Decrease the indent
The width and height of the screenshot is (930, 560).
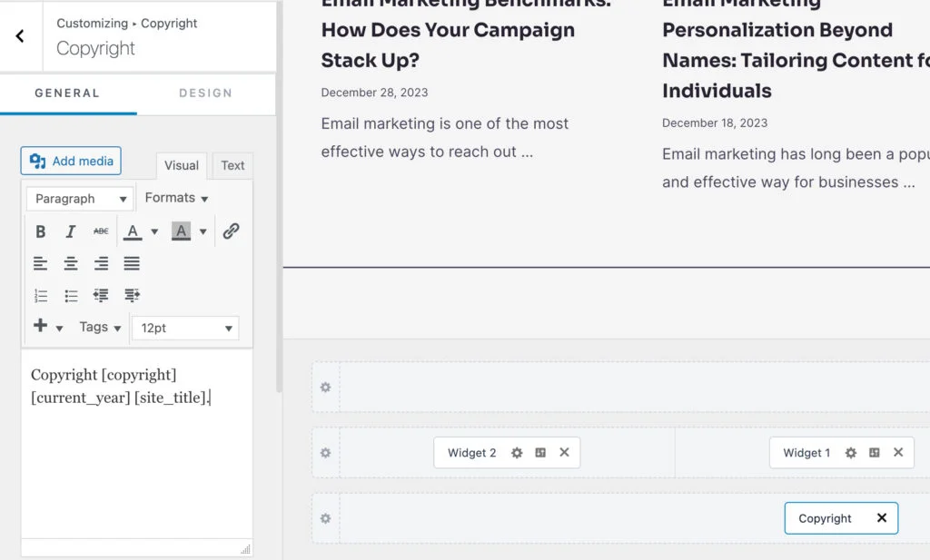101,295
